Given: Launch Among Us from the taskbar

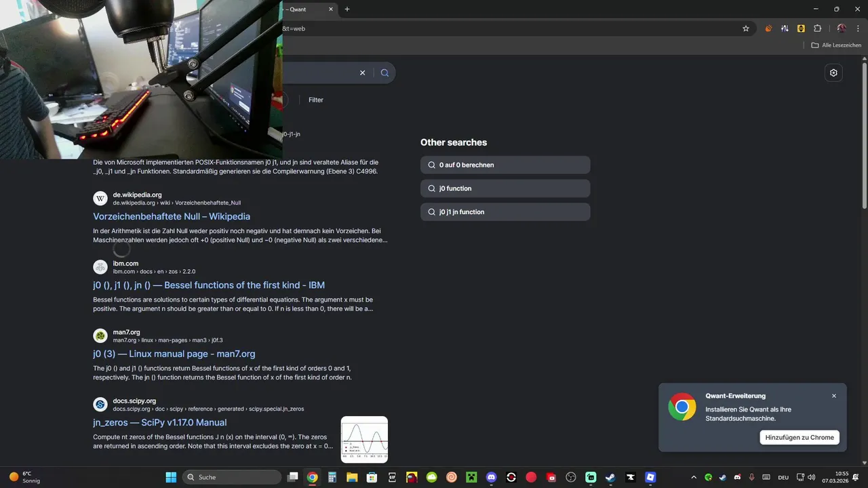Looking at the screenshot, I should 412,477.
